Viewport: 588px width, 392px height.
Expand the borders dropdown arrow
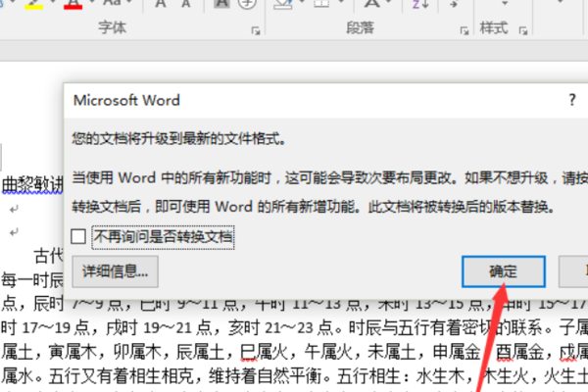[340, 3]
